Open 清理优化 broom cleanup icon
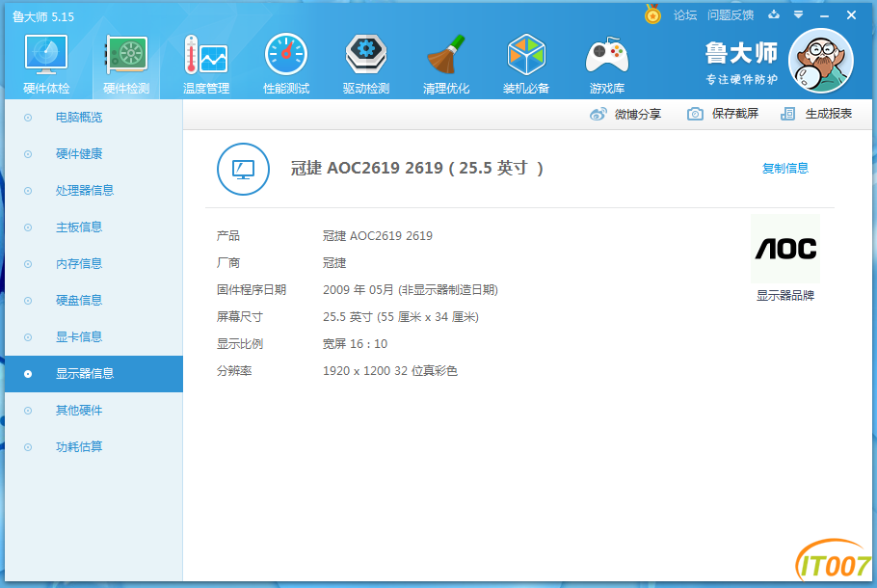877x588 pixels. click(446, 55)
